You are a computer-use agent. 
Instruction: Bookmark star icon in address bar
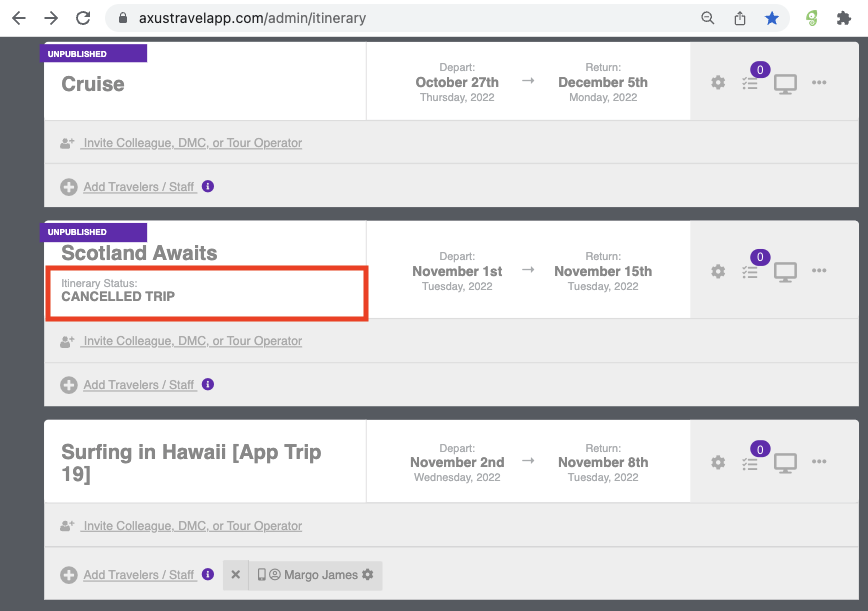[772, 18]
